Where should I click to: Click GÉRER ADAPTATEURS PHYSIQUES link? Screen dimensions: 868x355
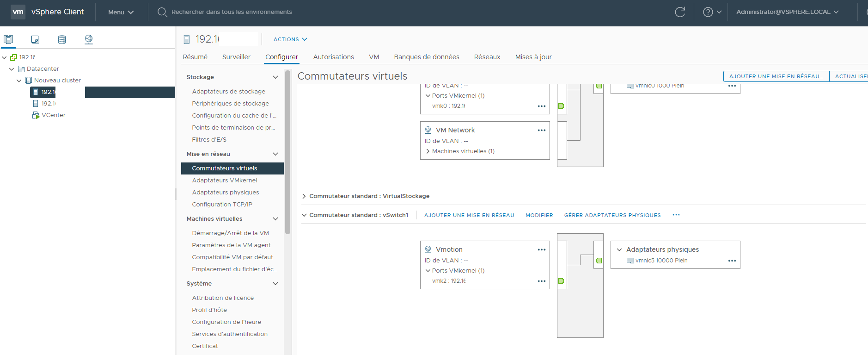[x=612, y=215]
